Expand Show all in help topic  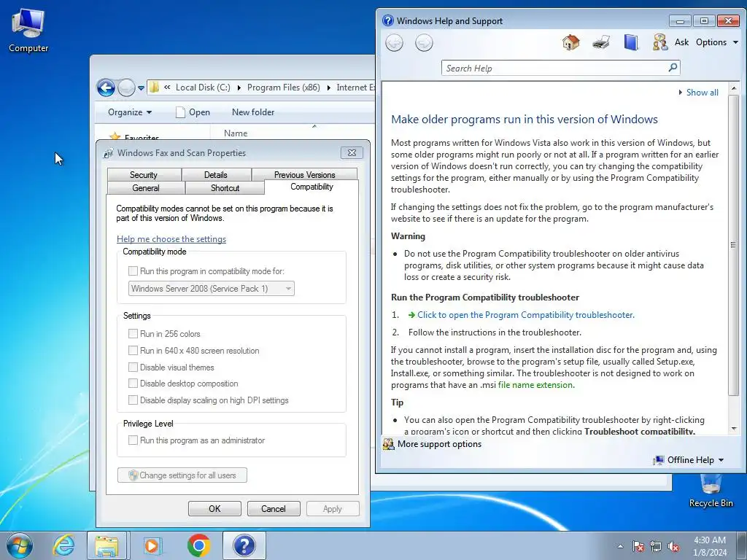[698, 93]
